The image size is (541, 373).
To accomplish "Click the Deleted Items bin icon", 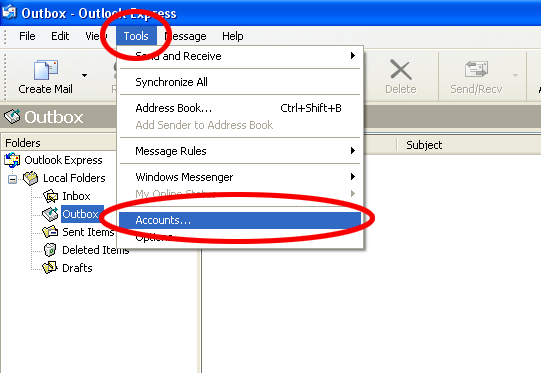I will pyautogui.click(x=50, y=250).
